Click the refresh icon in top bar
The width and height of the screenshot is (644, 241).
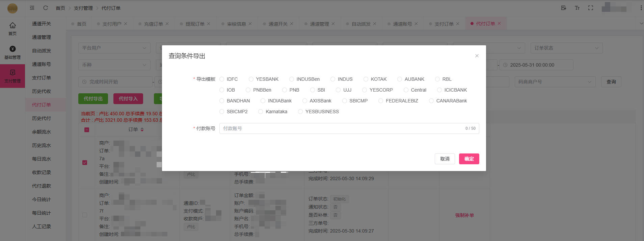(x=46, y=8)
